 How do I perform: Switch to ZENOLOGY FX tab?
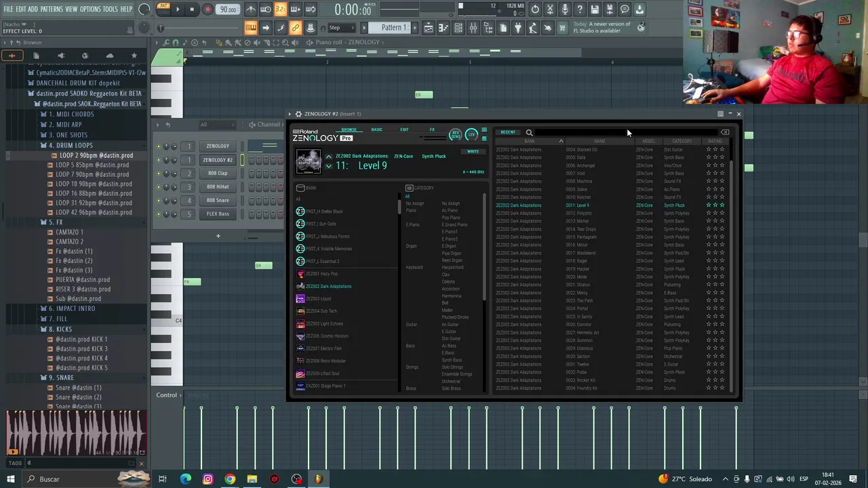pyautogui.click(x=432, y=129)
